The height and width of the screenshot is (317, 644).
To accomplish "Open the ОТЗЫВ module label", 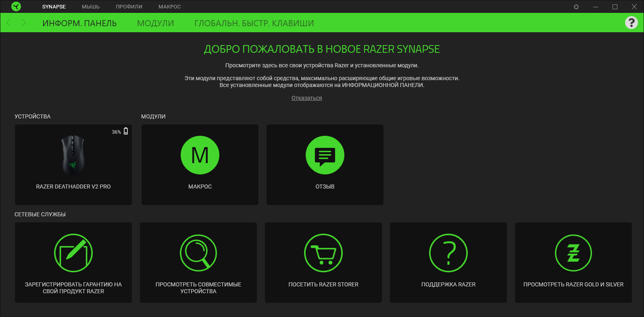I will (x=325, y=186).
